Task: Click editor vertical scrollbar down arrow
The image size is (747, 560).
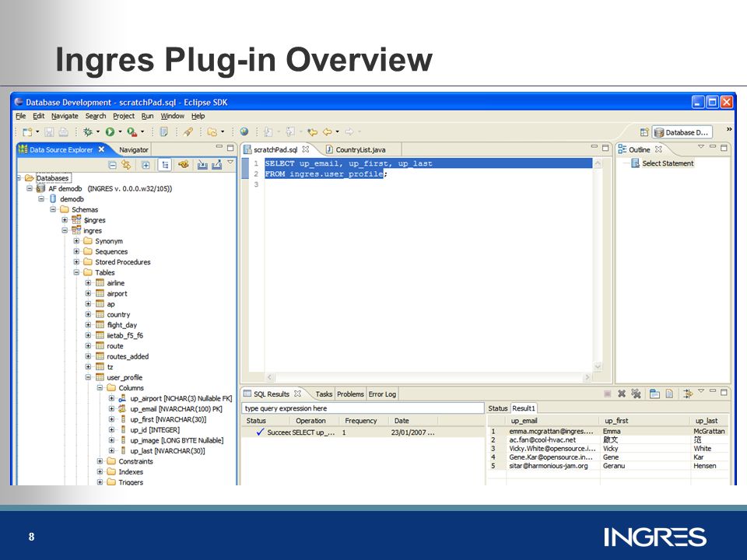Action: click(x=598, y=366)
